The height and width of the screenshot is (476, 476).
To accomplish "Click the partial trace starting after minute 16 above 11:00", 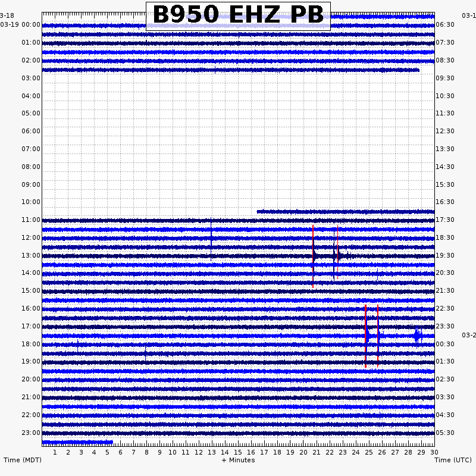I will coord(346,212).
